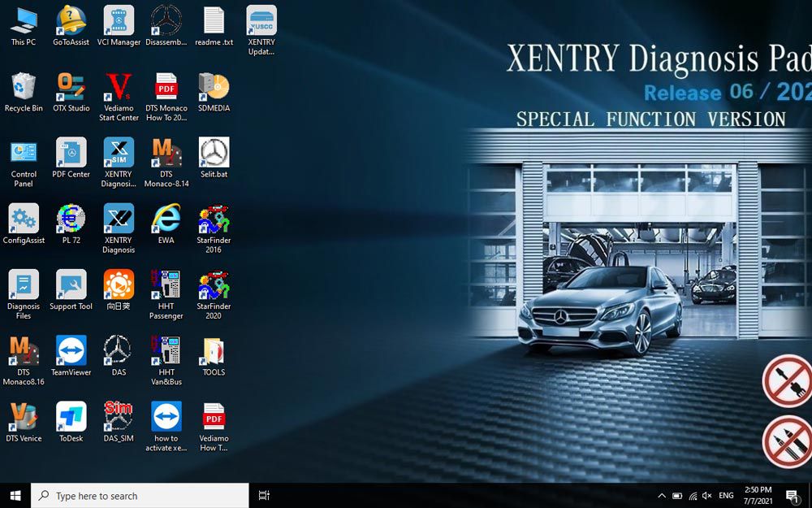Screen dimensions: 812x508
Task: Open the Action Center notifications icon
Action: click(x=793, y=496)
